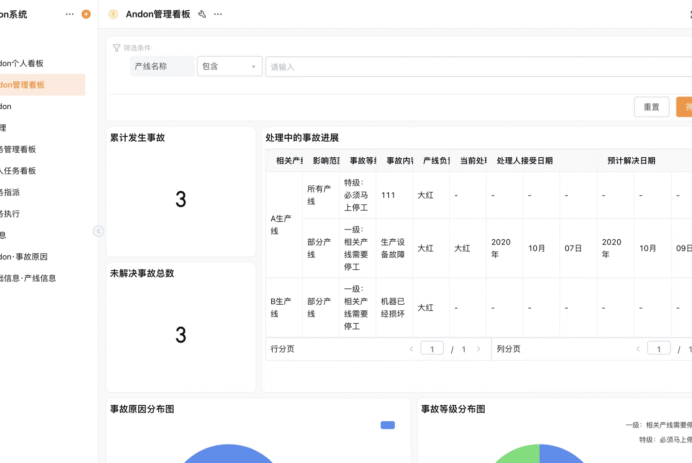Click the wrench settings icon beside Andon管理看板

202,14
